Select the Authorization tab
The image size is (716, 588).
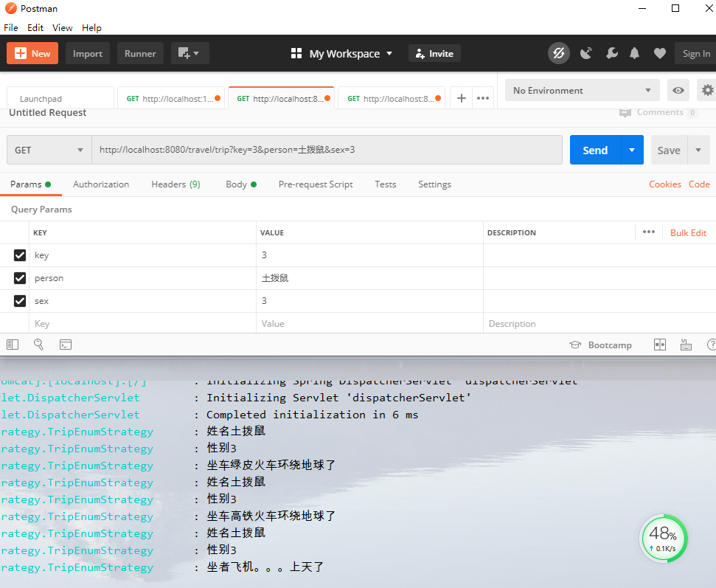coord(101,184)
